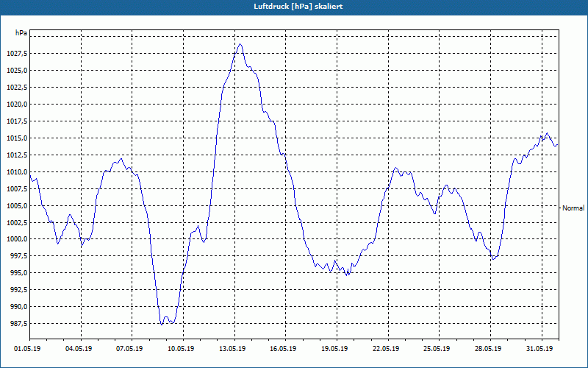Select the 1007,5 y-axis value
The image size is (588, 368).
pos(17,189)
